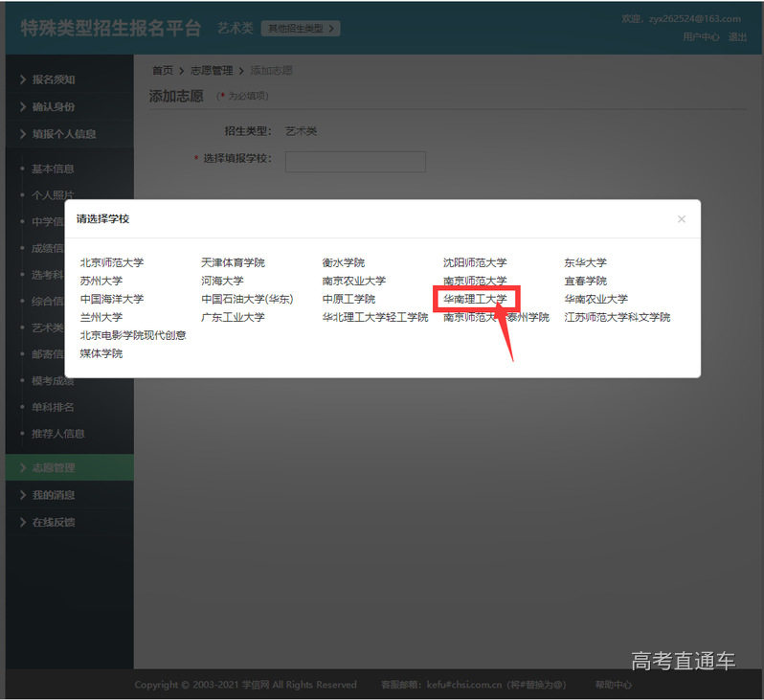Select 东华大学 school option
The height and width of the screenshot is (700, 764).
coord(585,262)
